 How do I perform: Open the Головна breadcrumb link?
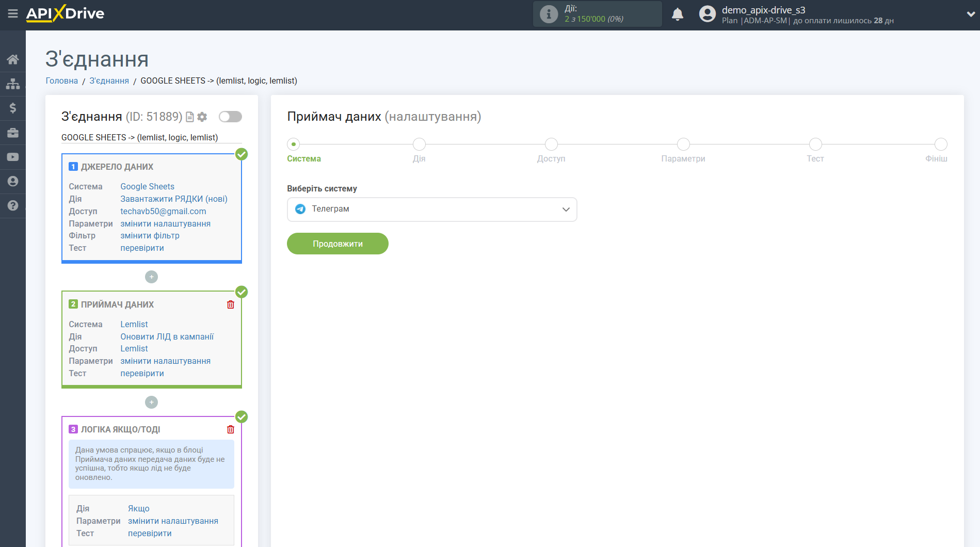[62, 81]
